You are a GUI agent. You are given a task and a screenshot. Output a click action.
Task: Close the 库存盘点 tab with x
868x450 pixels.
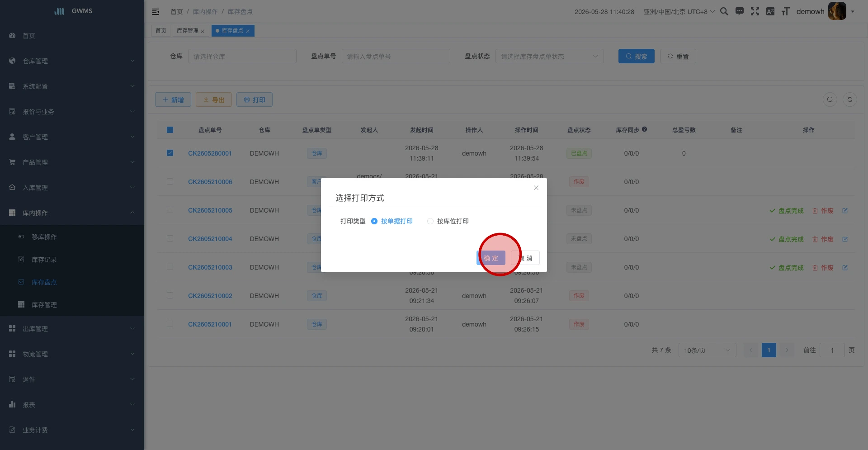tap(248, 31)
